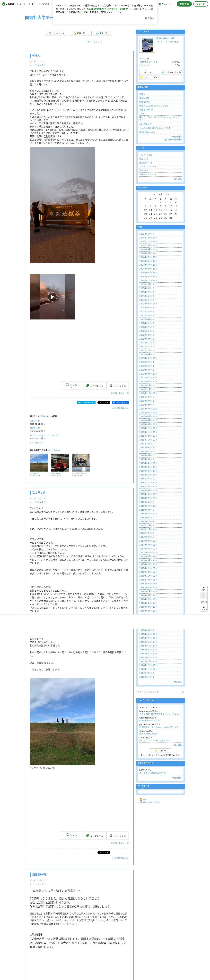Open 画像一覧を見る in the 最新の記事 panel
Screen dimensions: 210x980
tap(173, 140)
